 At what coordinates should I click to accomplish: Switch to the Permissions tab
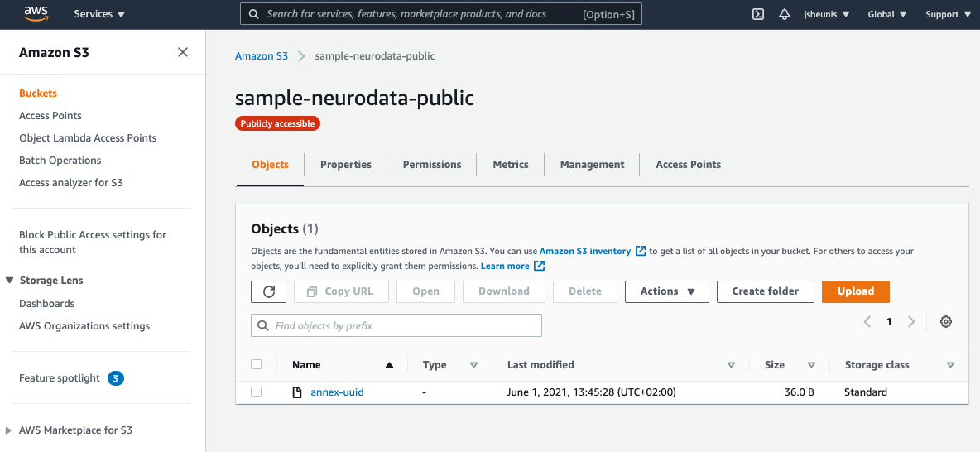(432, 165)
